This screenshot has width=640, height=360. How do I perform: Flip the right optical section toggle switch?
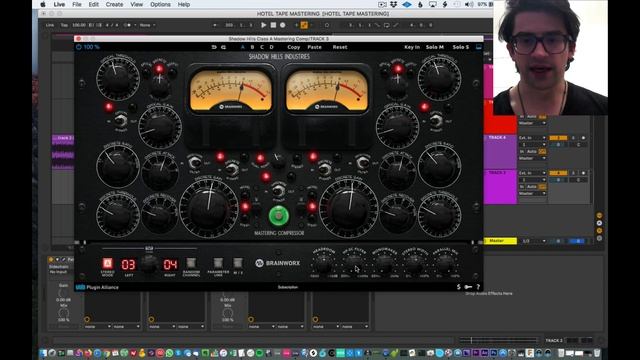coord(436,120)
